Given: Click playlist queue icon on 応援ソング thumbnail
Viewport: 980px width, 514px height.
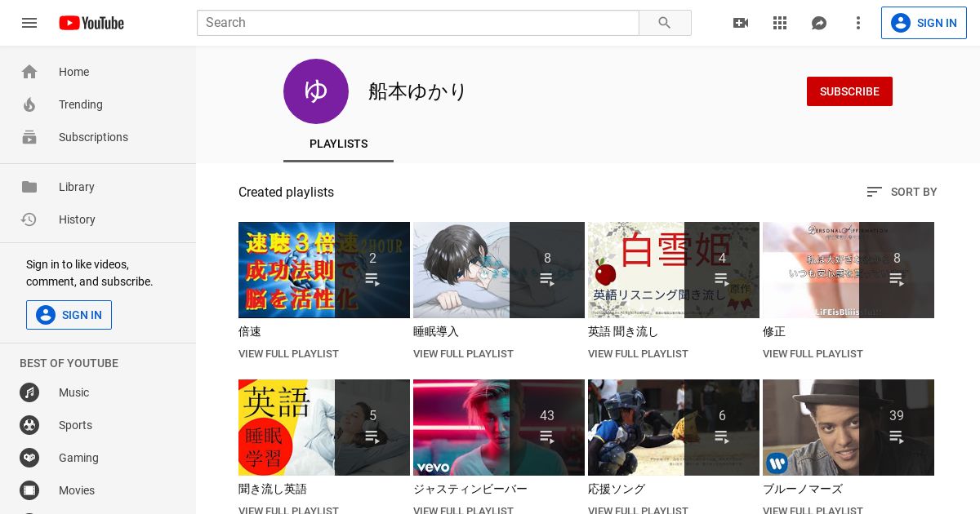Looking at the screenshot, I should pos(722,437).
